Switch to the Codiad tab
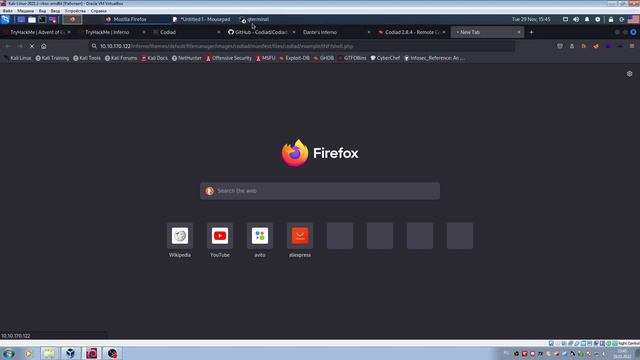Screen dimensions: 640x360 pos(186,32)
